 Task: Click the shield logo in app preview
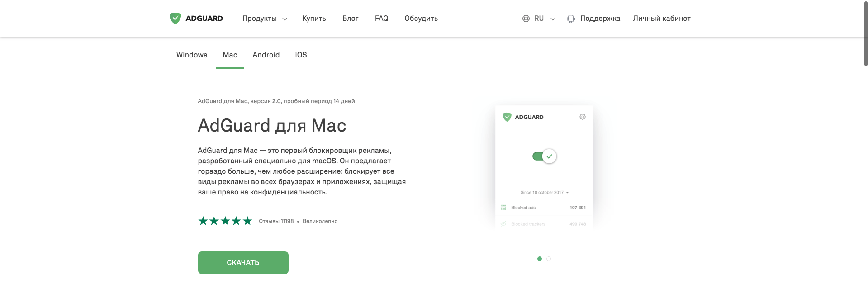click(507, 117)
